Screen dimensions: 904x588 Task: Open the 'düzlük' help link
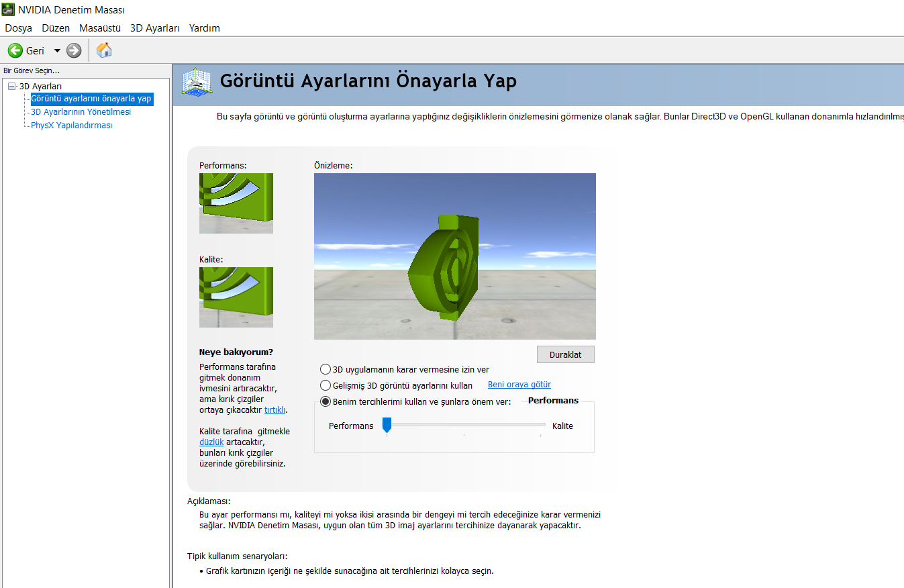211,442
